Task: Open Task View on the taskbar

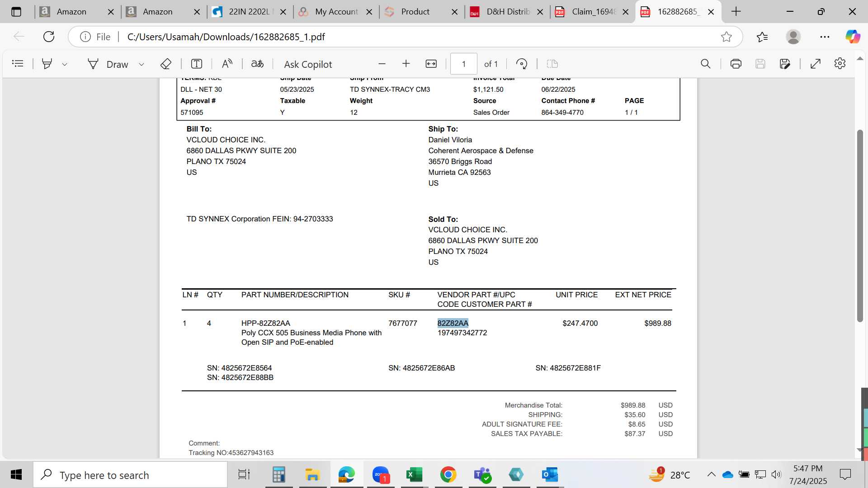Action: click(244, 474)
